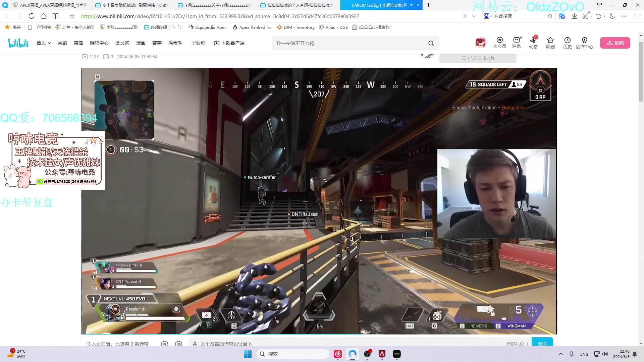
Task: Click the 投稿 upload button
Action: [x=615, y=43]
